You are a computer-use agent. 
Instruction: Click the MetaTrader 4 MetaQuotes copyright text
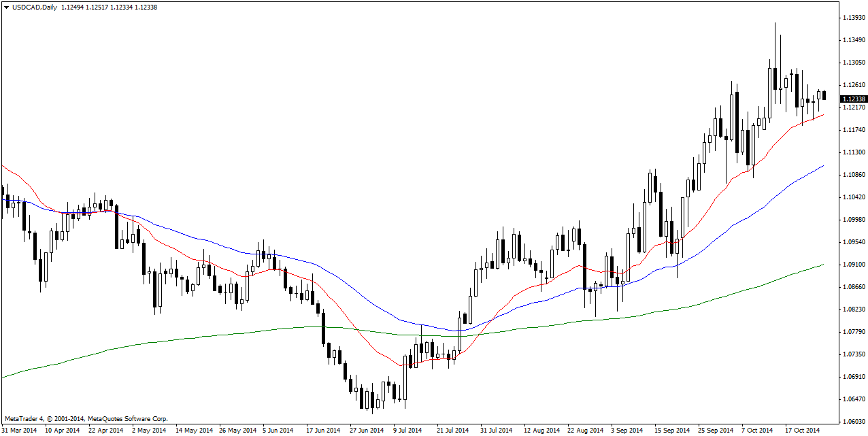(86, 419)
